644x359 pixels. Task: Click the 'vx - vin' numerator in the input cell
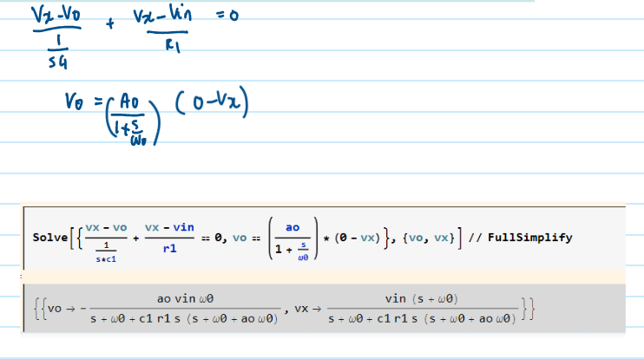click(170, 227)
